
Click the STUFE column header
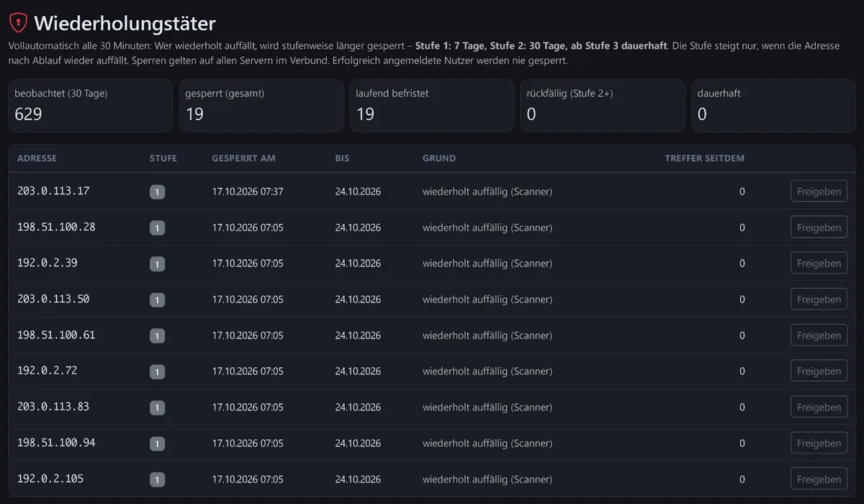(163, 158)
